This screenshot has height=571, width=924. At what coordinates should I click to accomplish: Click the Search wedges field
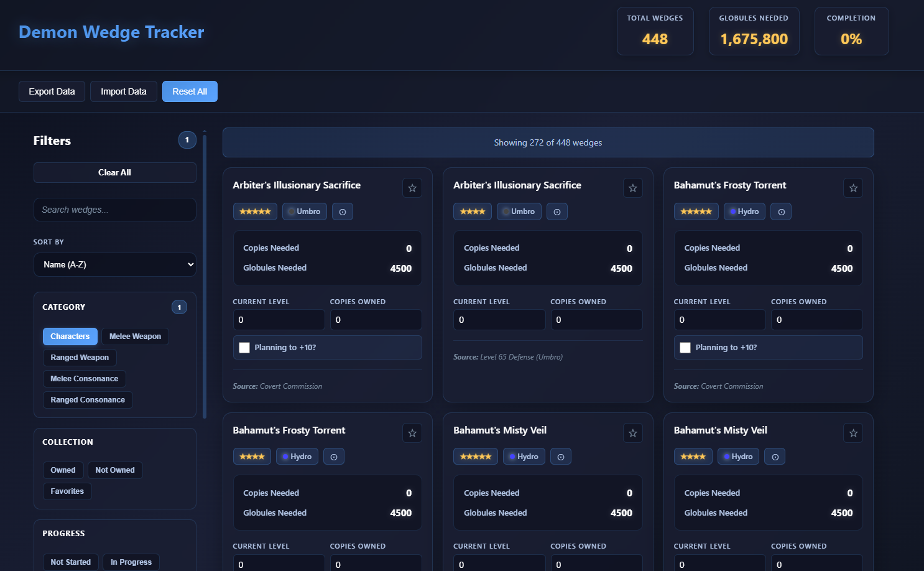pyautogui.click(x=115, y=210)
